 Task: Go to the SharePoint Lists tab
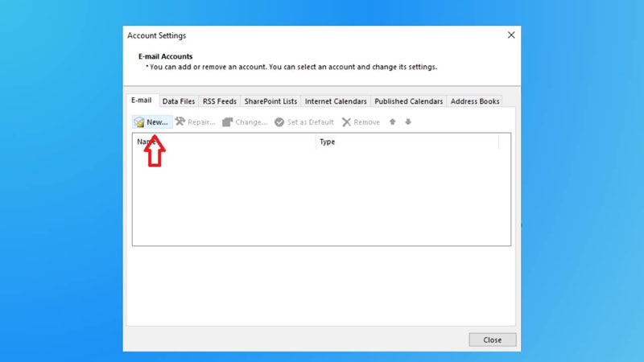click(270, 101)
